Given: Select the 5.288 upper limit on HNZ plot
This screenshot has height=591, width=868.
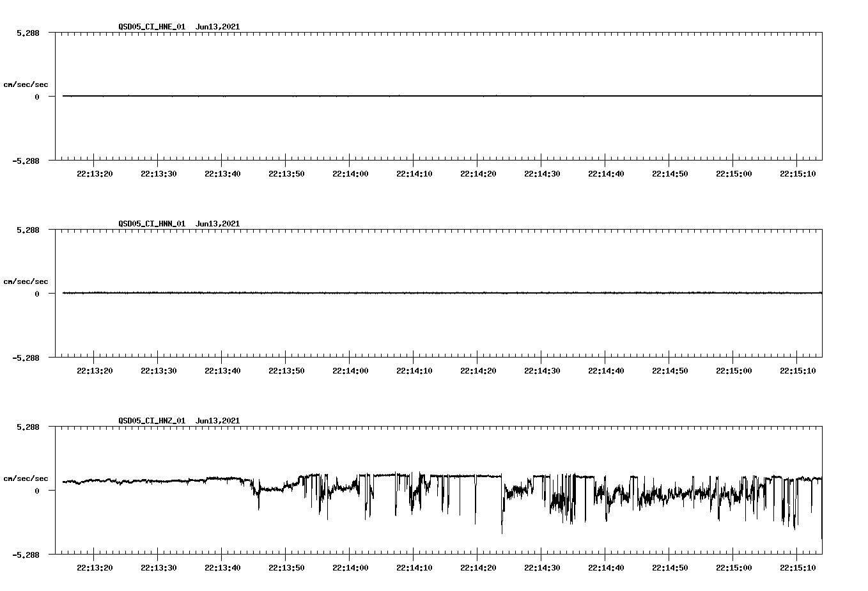Looking at the screenshot, I should [28, 427].
